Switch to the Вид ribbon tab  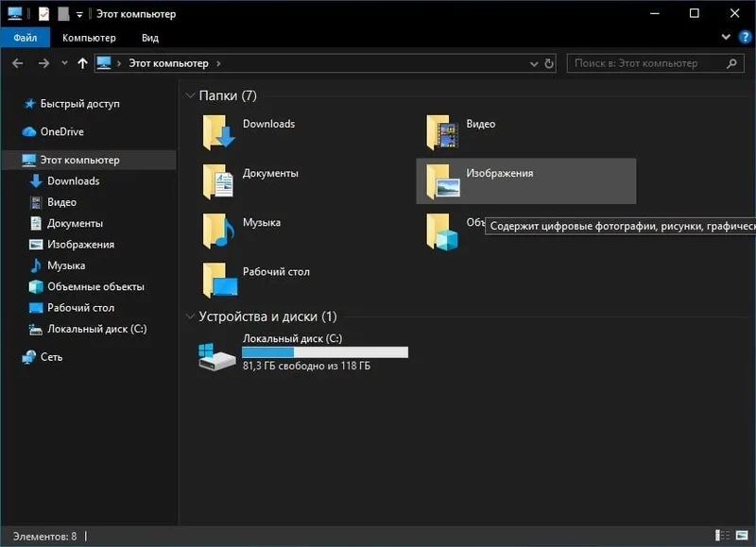pyautogui.click(x=150, y=38)
